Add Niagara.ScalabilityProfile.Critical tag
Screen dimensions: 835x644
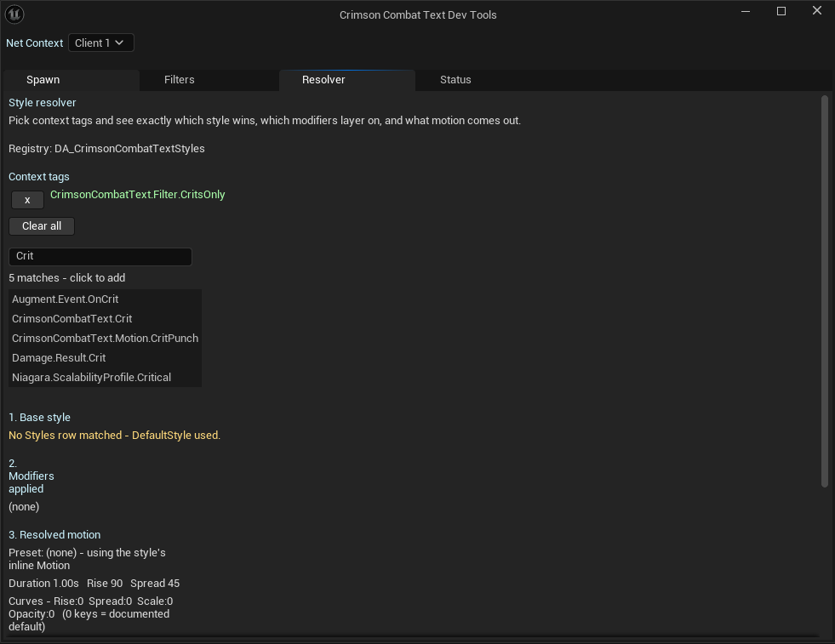coord(105,378)
